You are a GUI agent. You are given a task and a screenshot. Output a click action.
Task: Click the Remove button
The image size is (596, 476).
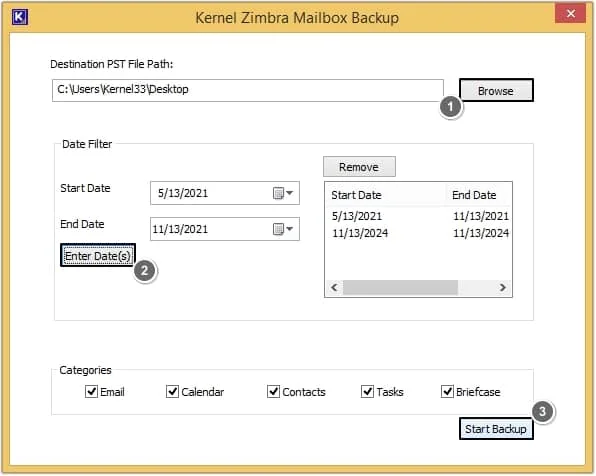(x=359, y=167)
